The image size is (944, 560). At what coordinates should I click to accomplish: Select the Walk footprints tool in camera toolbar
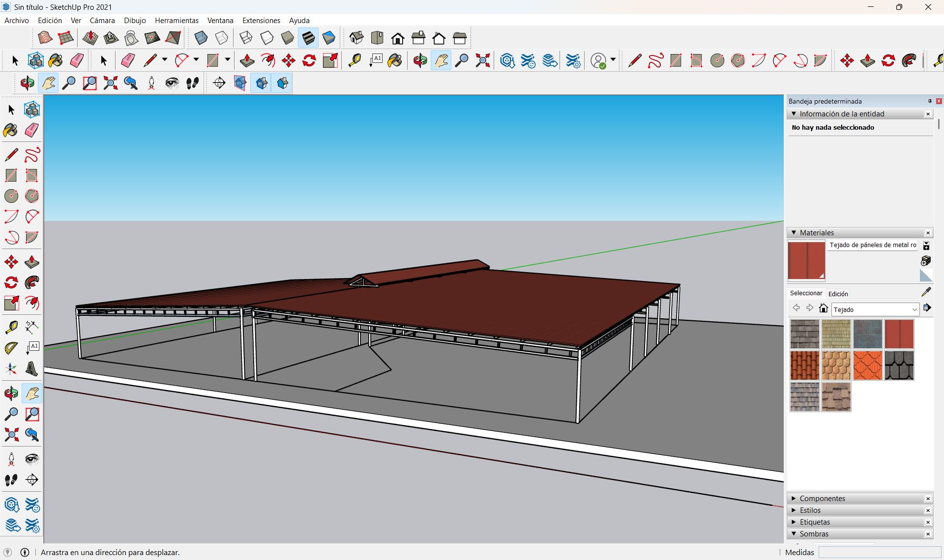[192, 83]
